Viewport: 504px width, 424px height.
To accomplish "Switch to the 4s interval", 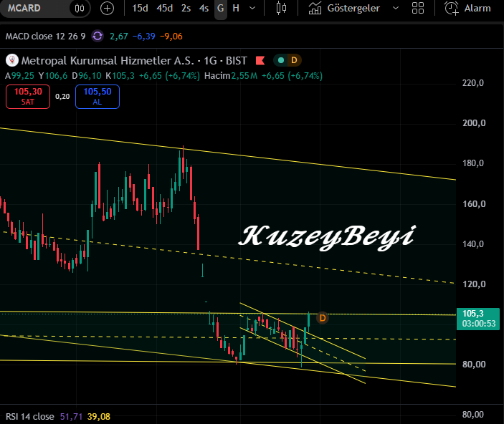I will pyautogui.click(x=204, y=8).
